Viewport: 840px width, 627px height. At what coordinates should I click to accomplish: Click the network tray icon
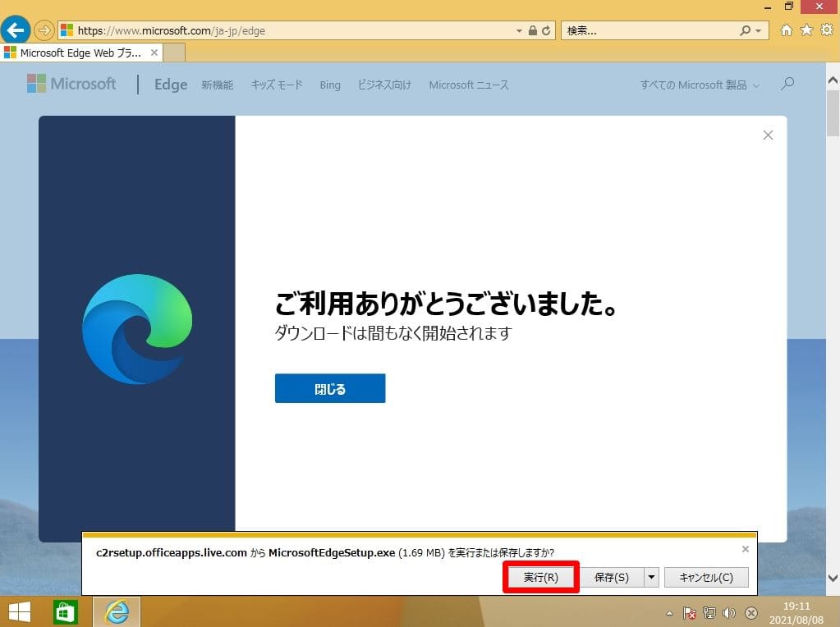tap(709, 612)
